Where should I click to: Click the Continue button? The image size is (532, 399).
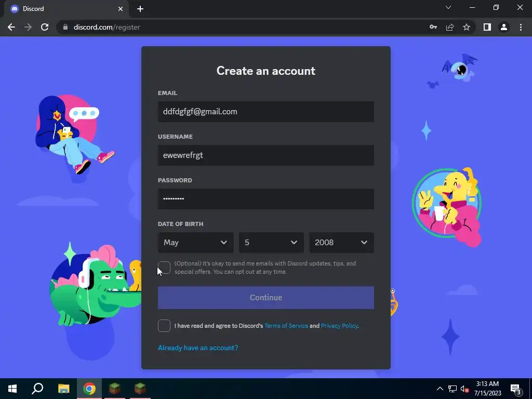tap(265, 298)
